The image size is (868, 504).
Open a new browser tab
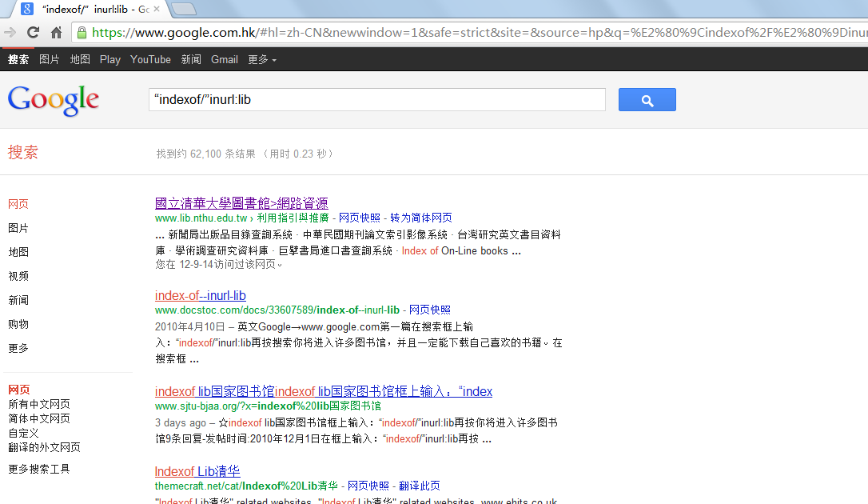[x=184, y=9]
